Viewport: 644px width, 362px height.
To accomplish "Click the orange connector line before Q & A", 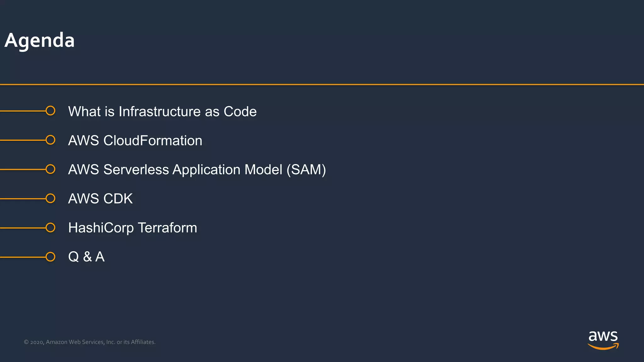I will (x=23, y=257).
